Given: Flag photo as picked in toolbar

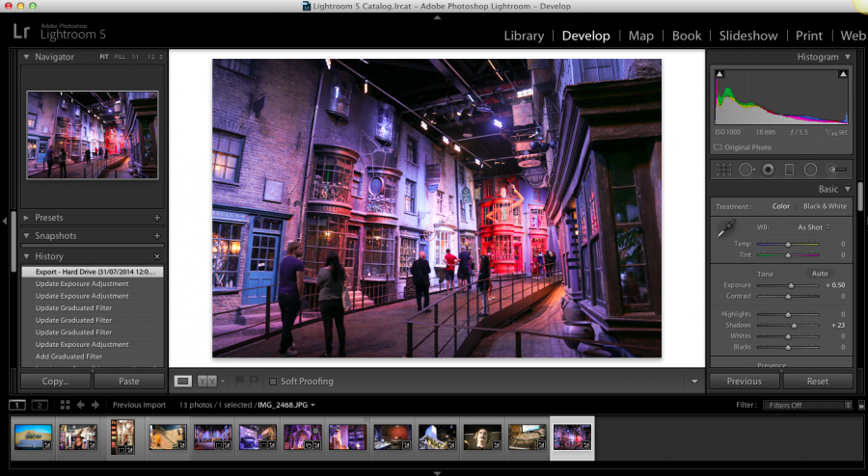Looking at the screenshot, I should pos(240,381).
